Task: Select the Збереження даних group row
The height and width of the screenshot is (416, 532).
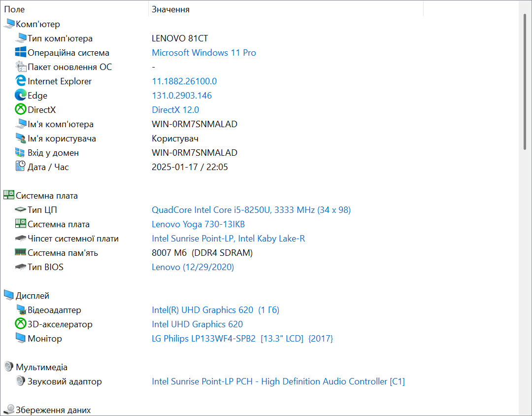Action: [53, 410]
